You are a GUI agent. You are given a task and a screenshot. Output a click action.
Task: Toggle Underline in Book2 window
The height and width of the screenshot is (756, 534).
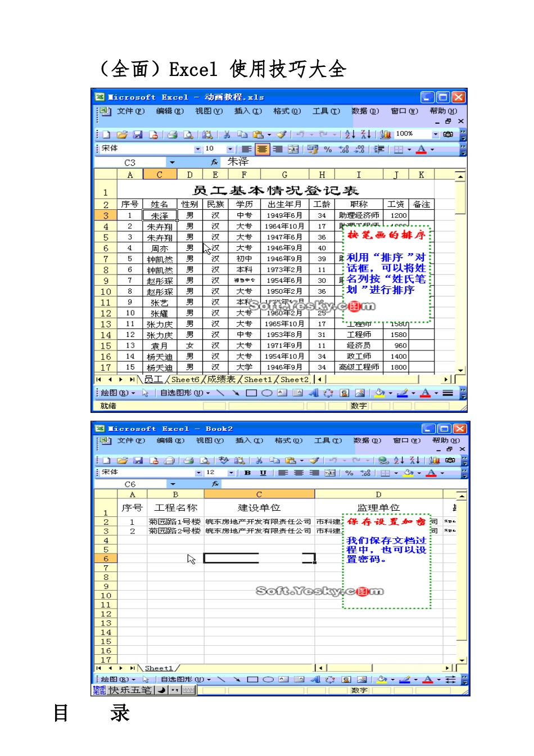tap(263, 473)
